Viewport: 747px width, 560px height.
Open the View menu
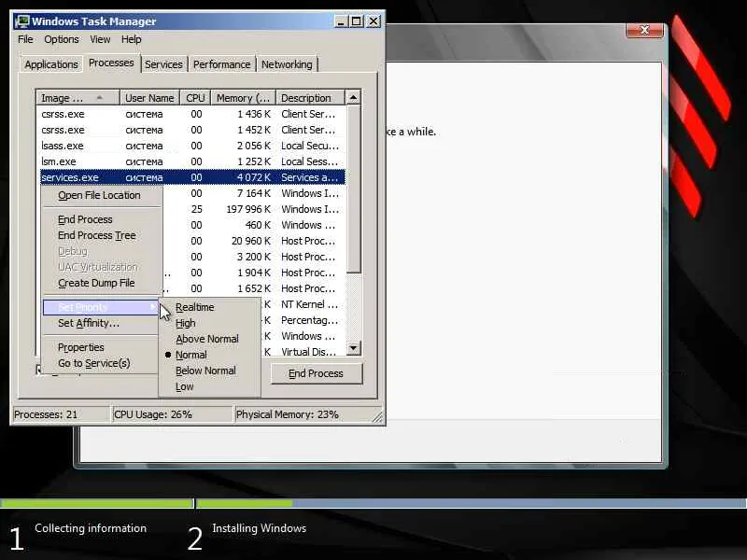[100, 39]
